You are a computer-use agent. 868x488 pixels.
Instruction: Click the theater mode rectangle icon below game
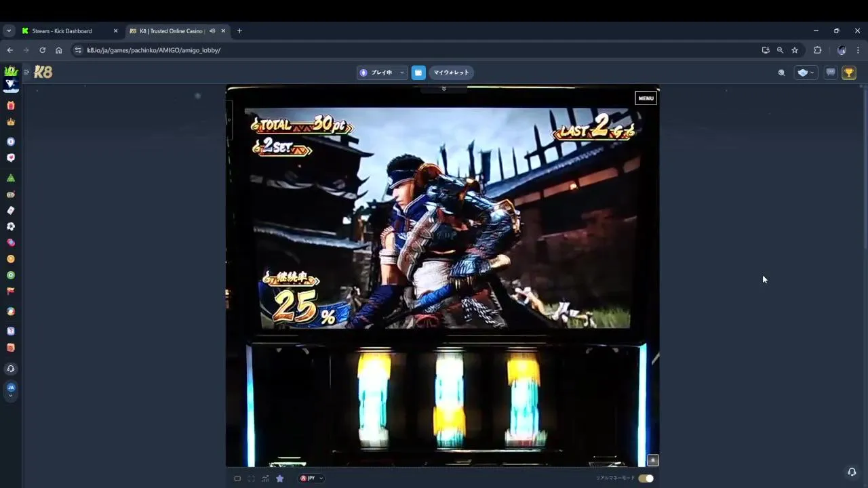coord(237,479)
